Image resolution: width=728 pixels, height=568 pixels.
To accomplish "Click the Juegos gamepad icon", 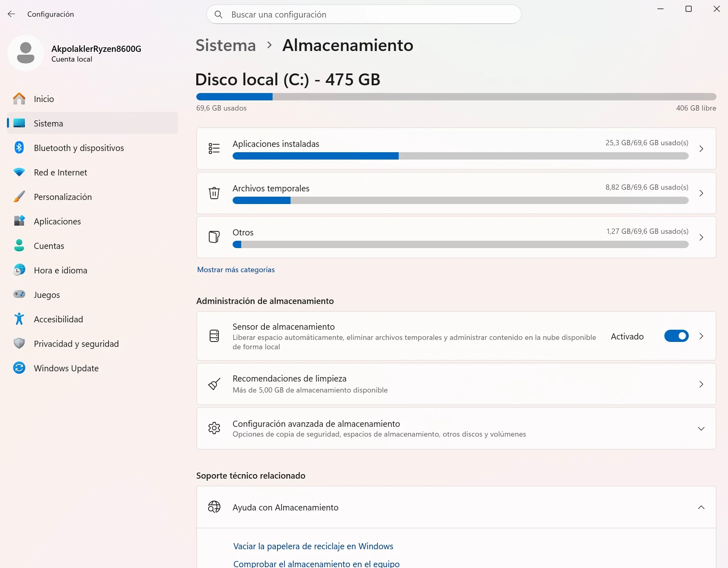I will [19, 294].
